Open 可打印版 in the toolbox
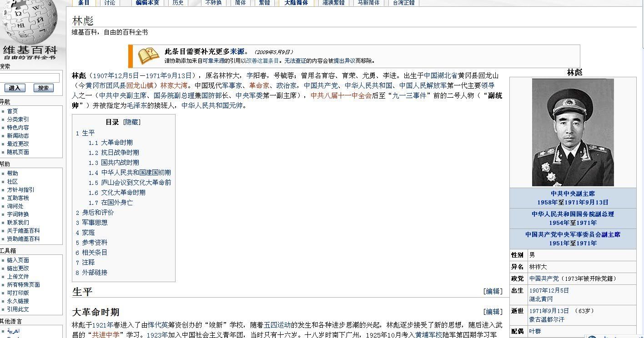644x338 pixels. tap(18, 293)
